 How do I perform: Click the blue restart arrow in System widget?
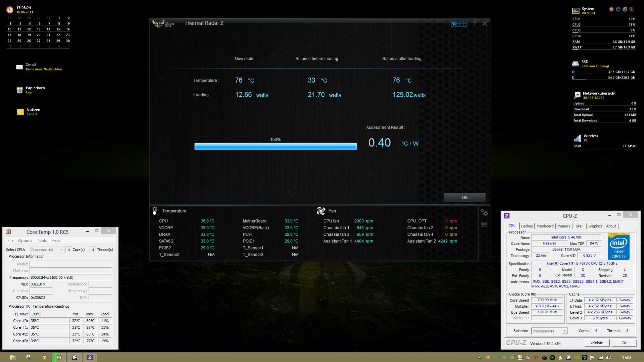[x=618, y=9]
